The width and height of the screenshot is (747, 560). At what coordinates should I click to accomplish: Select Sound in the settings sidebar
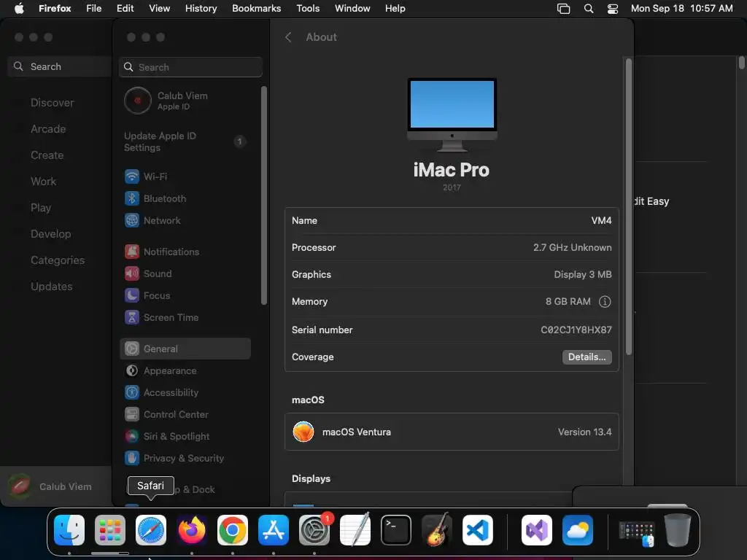point(185,274)
